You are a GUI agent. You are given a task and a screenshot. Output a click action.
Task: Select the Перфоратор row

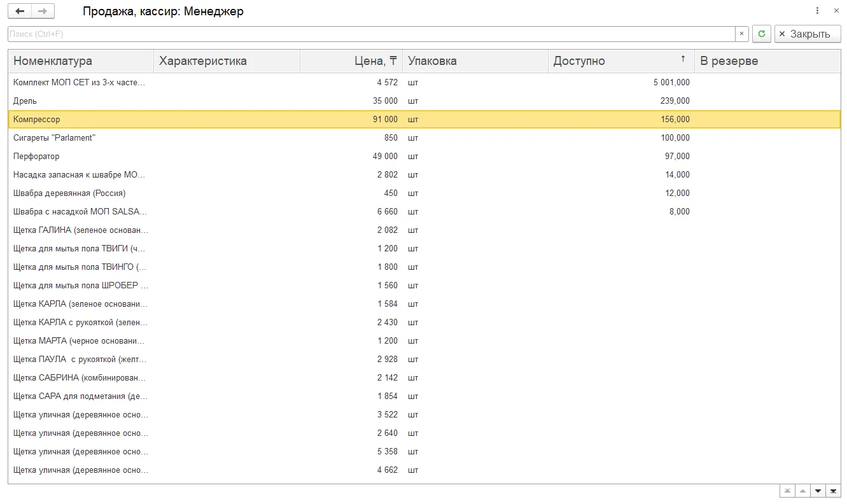coord(424,156)
